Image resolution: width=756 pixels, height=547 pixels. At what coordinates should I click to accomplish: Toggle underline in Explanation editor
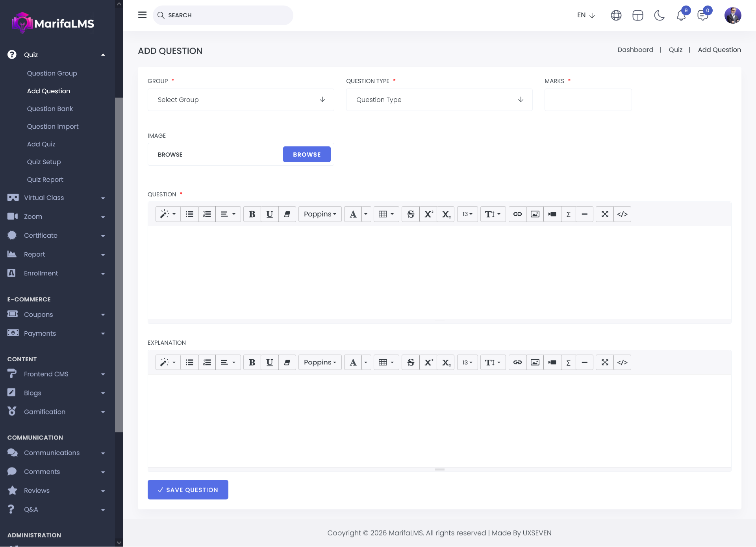(x=269, y=362)
